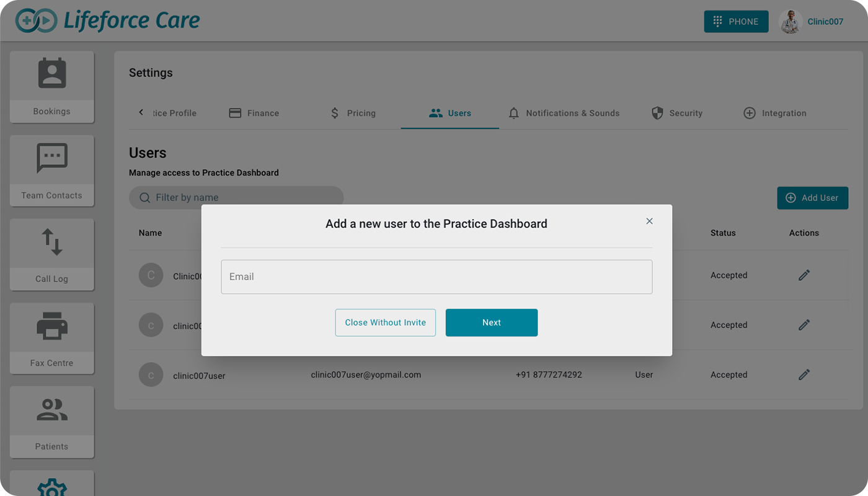Open the Settings gear icon in sidebar
Screen dimensions: 868x496
click(52, 487)
